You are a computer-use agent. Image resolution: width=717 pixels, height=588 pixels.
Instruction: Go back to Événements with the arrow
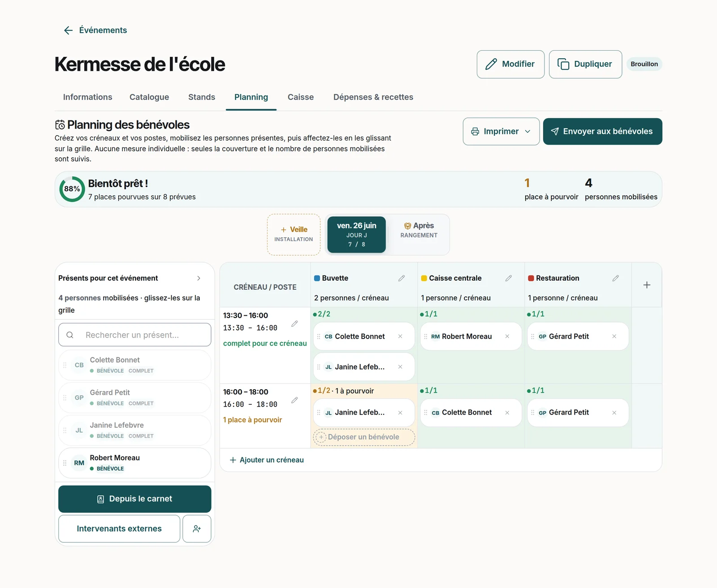68,30
